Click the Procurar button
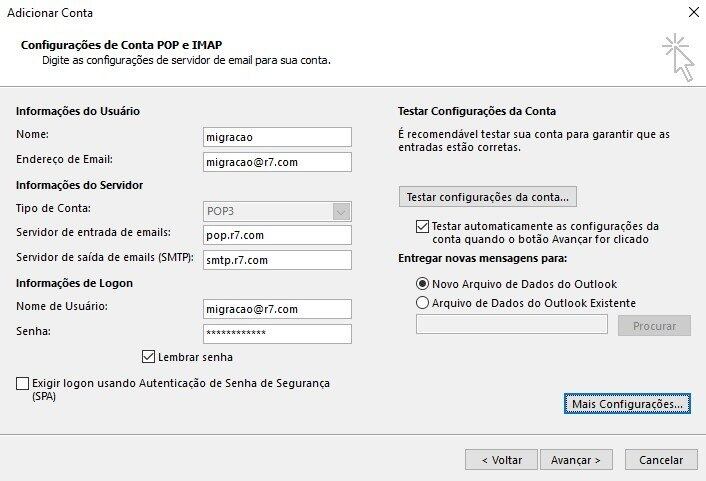This screenshot has height=481, width=706. (654, 326)
